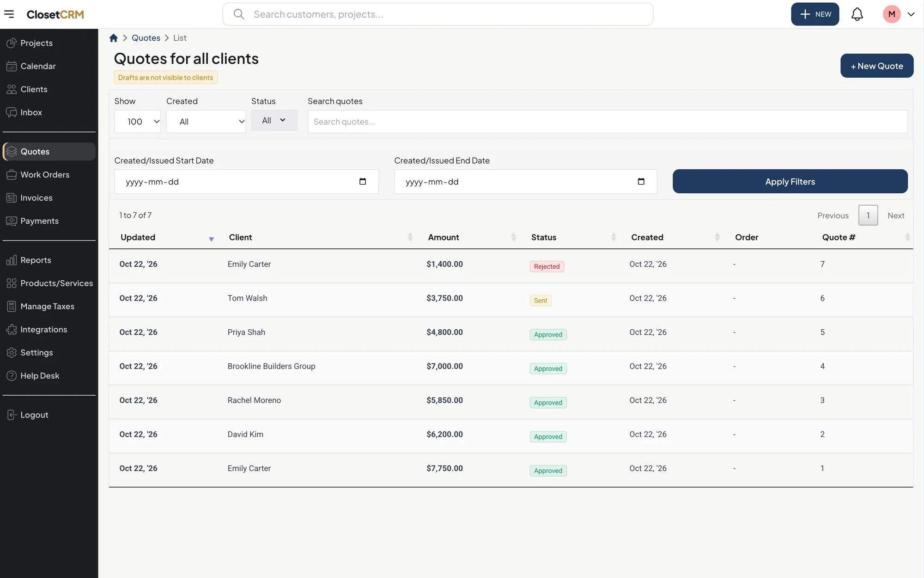Sort the Client column
Image resolution: width=924 pixels, height=578 pixels.
pos(410,237)
